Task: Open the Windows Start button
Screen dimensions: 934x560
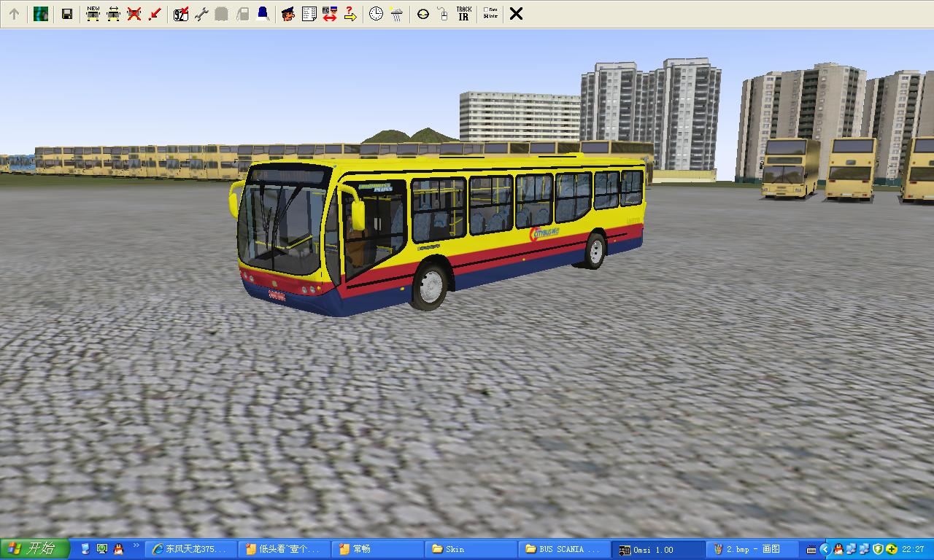Action: coord(34,549)
